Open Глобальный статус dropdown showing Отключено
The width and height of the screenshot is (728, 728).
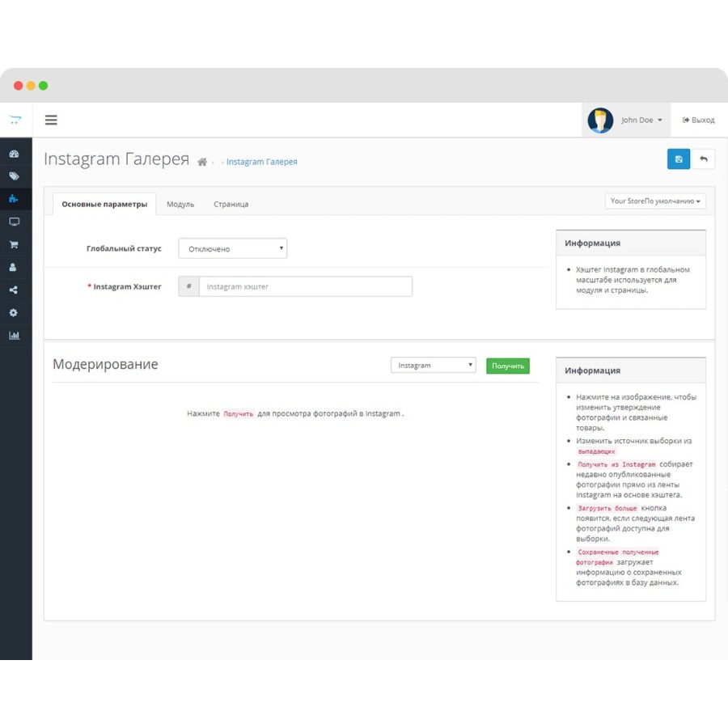[x=233, y=248]
